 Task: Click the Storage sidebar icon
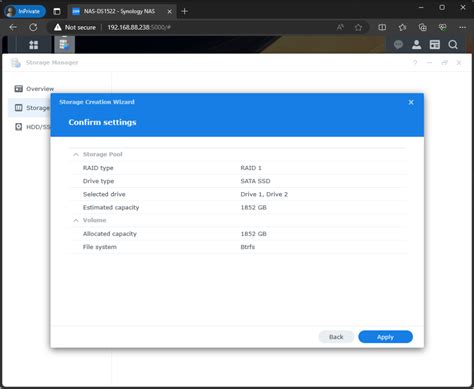pyautogui.click(x=19, y=108)
